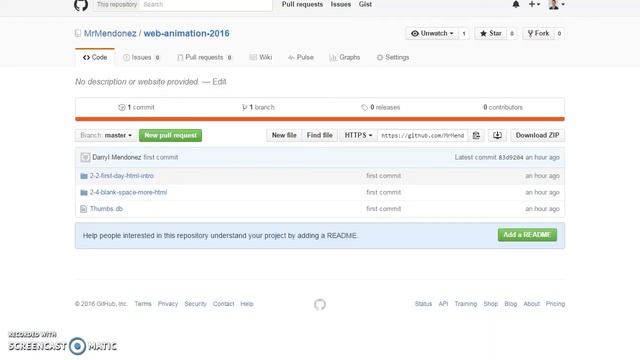
Task: Open the footer Training link
Action: tap(466, 304)
